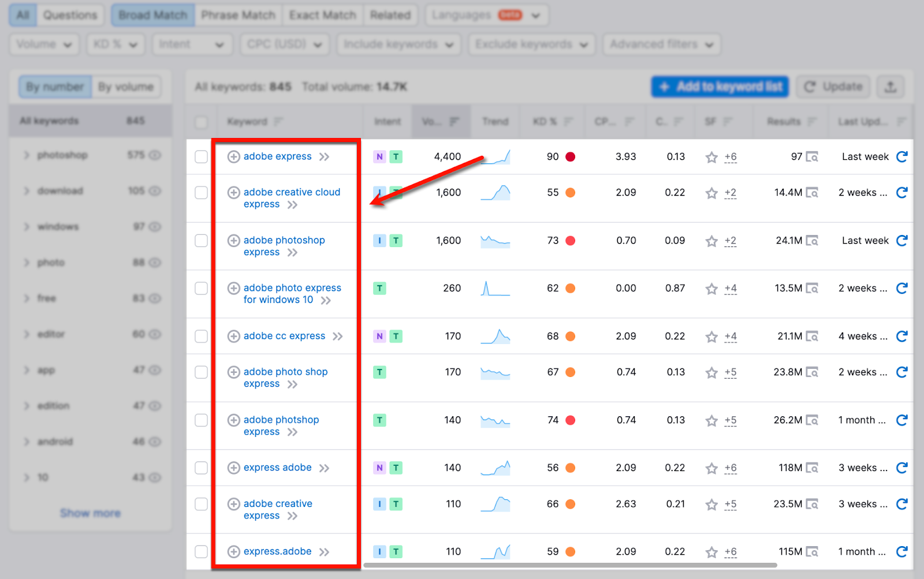Open the 'adobe creative express' keyword link

pos(278,509)
